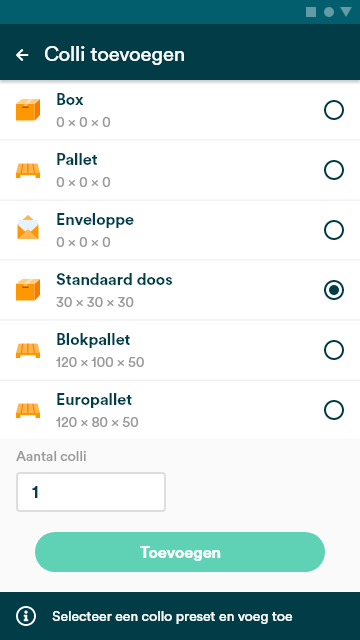Screen dimensions: 360x640
Task: Click the Blokpallet preset label
Action: (93, 340)
